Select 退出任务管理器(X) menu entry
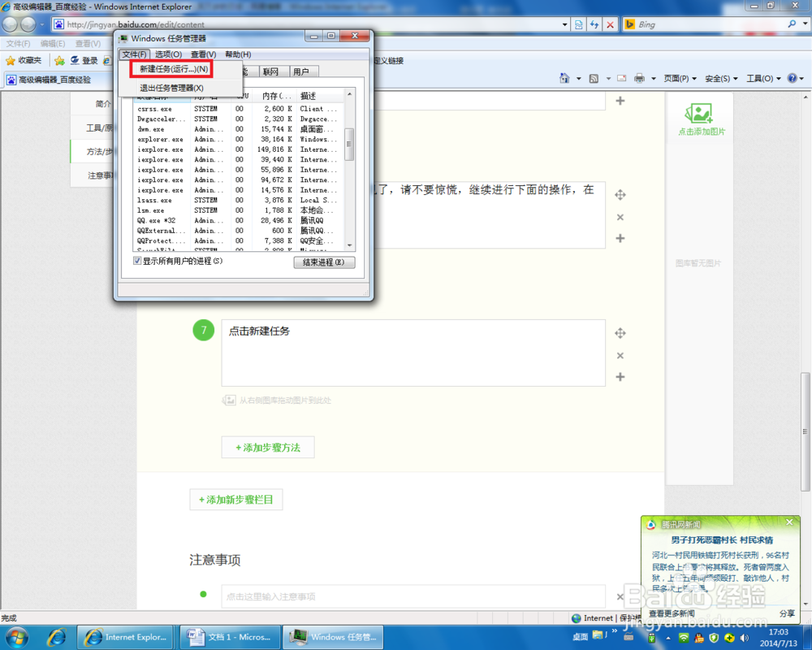Screen dimensions: 812x650 [x=172, y=88]
